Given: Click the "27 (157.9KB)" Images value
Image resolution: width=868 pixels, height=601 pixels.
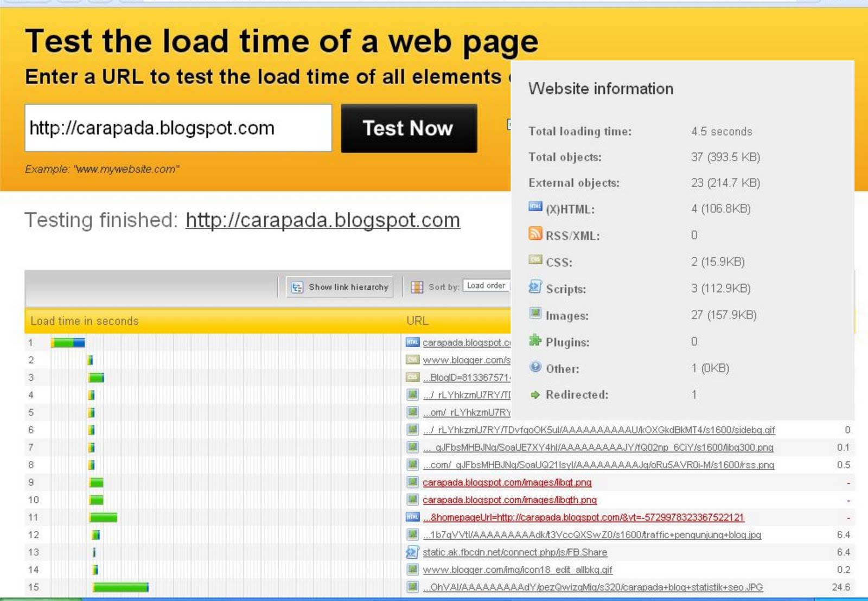Looking at the screenshot, I should [724, 315].
